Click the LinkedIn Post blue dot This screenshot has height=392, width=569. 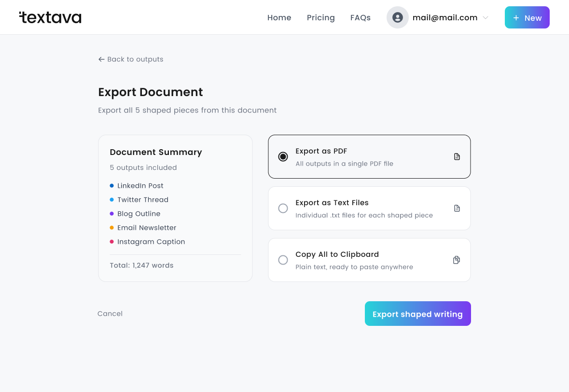[x=112, y=185]
